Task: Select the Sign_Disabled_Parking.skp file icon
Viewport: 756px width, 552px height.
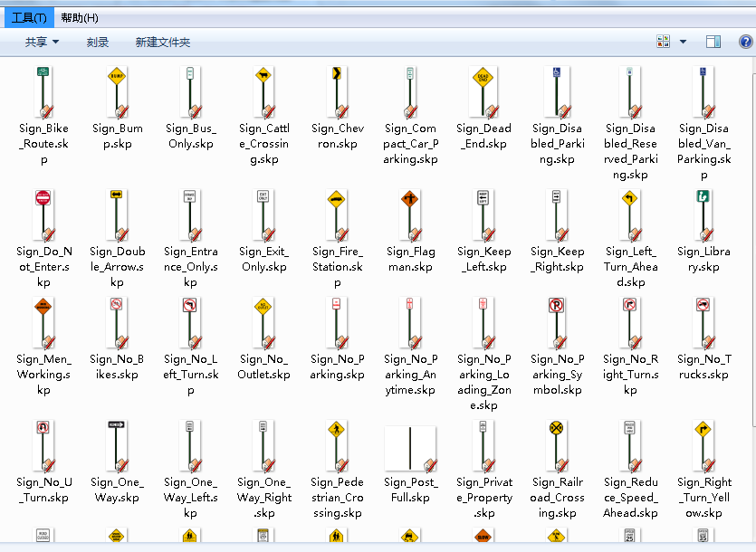Action: [x=557, y=92]
